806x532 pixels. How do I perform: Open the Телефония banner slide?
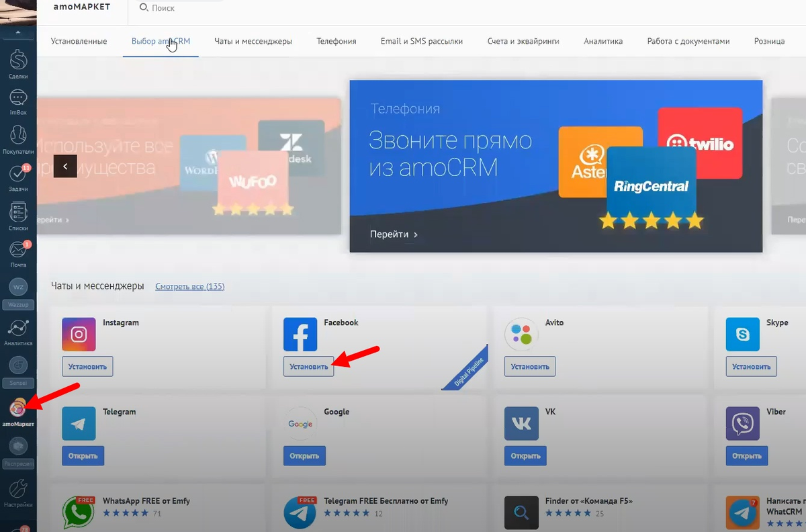pos(555,166)
